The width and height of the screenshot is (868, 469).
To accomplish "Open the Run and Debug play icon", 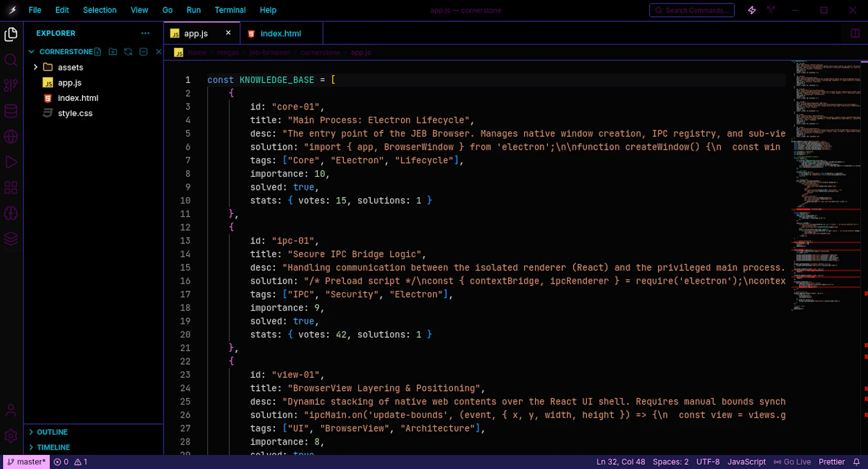I will point(11,162).
